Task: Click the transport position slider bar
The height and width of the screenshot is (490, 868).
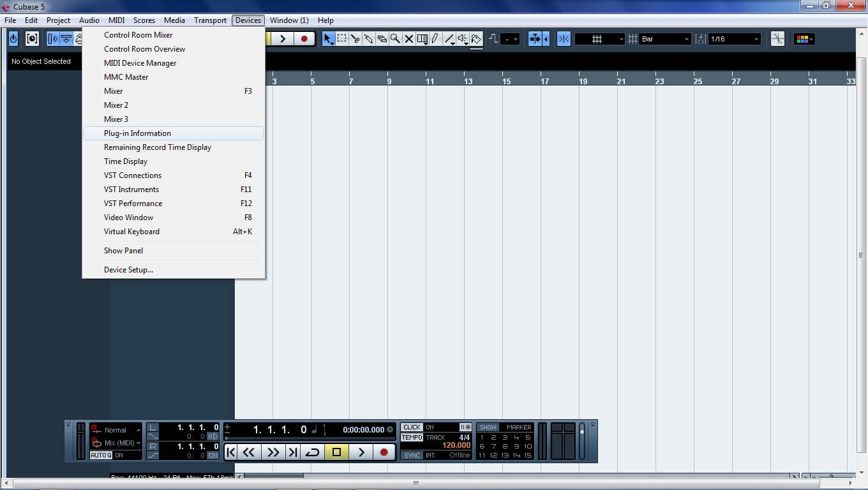Action: (x=309, y=439)
